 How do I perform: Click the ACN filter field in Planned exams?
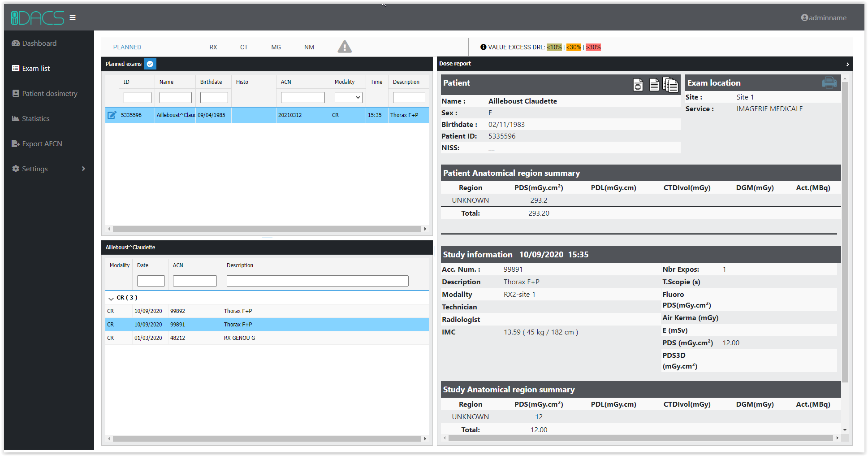[302, 97]
